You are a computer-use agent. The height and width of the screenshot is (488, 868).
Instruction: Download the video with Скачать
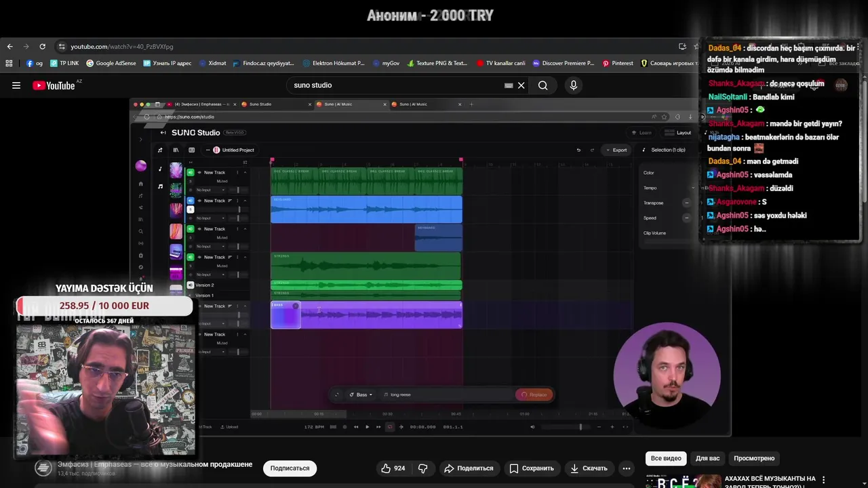[x=589, y=468]
